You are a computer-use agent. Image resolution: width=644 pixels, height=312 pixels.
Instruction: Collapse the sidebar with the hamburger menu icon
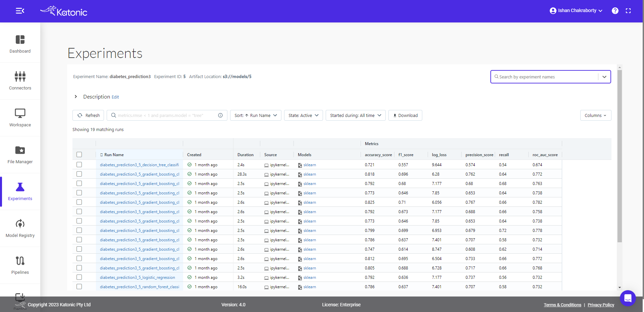[x=20, y=11]
